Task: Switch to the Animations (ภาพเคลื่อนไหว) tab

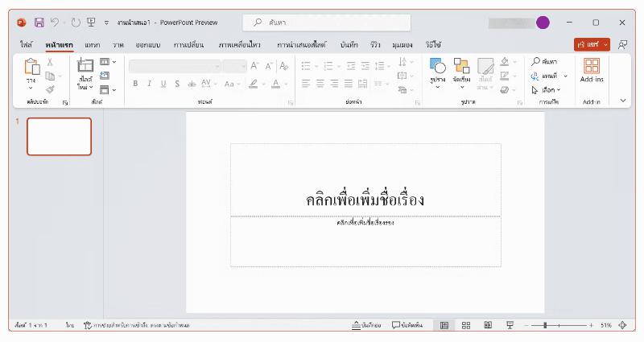Action: tap(239, 45)
